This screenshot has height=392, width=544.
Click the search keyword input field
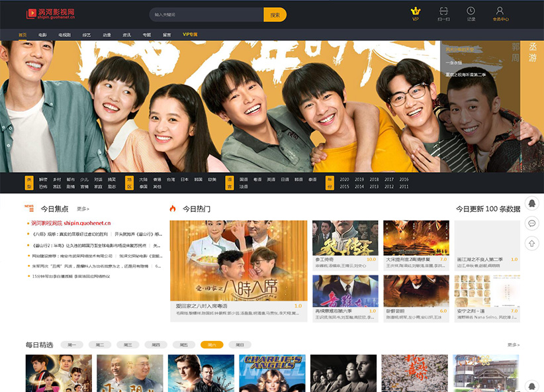pyautogui.click(x=205, y=15)
